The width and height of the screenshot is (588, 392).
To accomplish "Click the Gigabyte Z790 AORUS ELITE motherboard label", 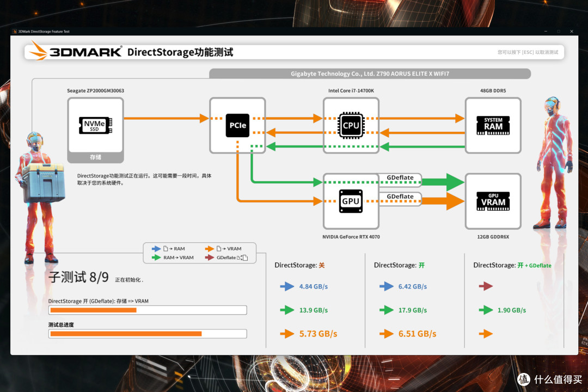I will click(370, 74).
